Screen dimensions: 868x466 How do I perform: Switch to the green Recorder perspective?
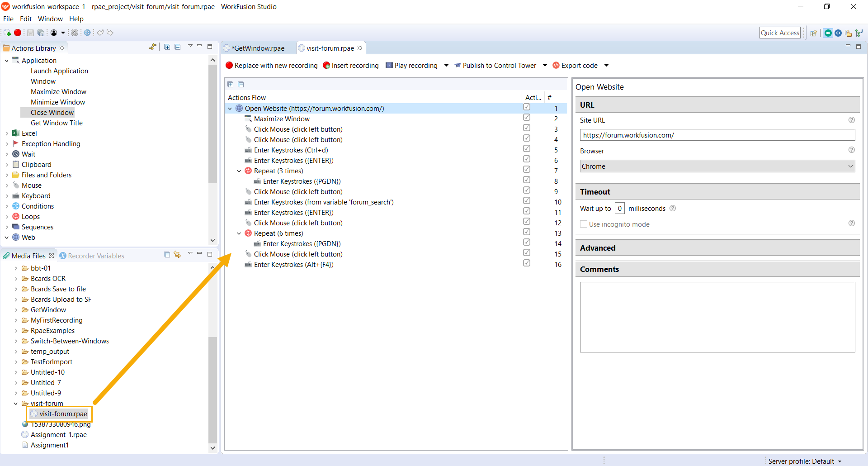828,33
